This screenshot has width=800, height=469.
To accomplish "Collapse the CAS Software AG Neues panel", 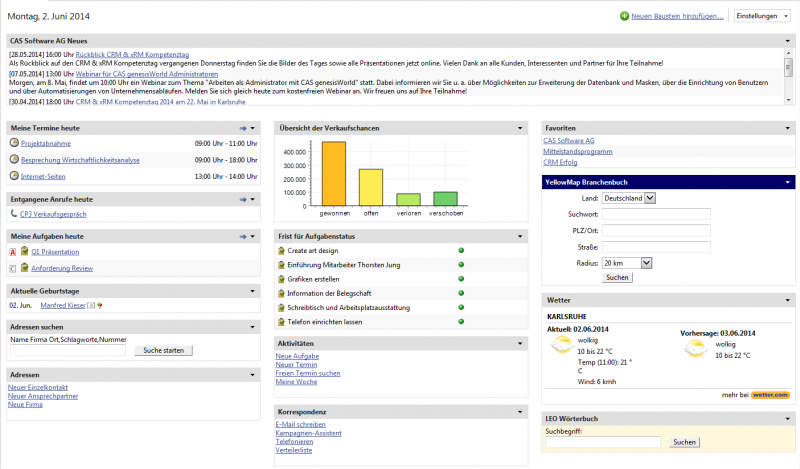I will [x=788, y=41].
